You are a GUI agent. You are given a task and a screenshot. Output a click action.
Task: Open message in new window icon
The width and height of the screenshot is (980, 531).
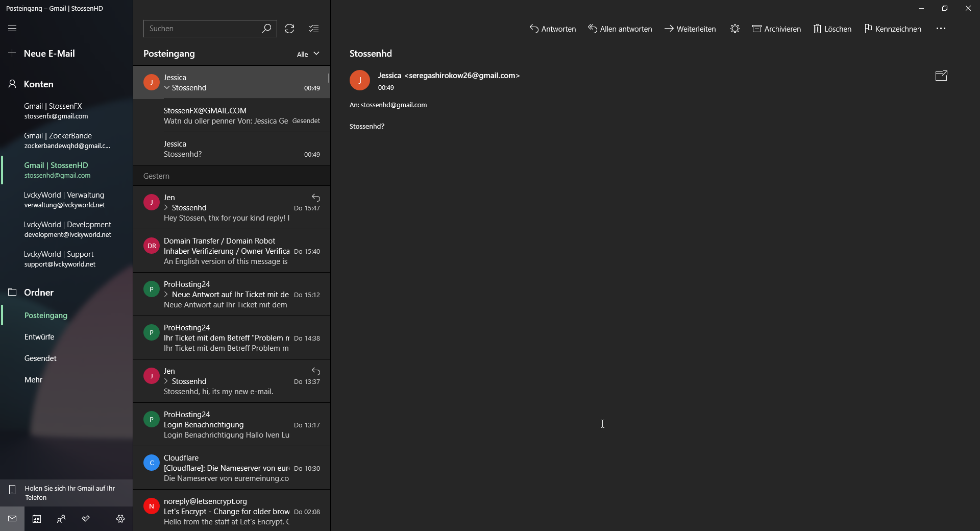click(941, 76)
